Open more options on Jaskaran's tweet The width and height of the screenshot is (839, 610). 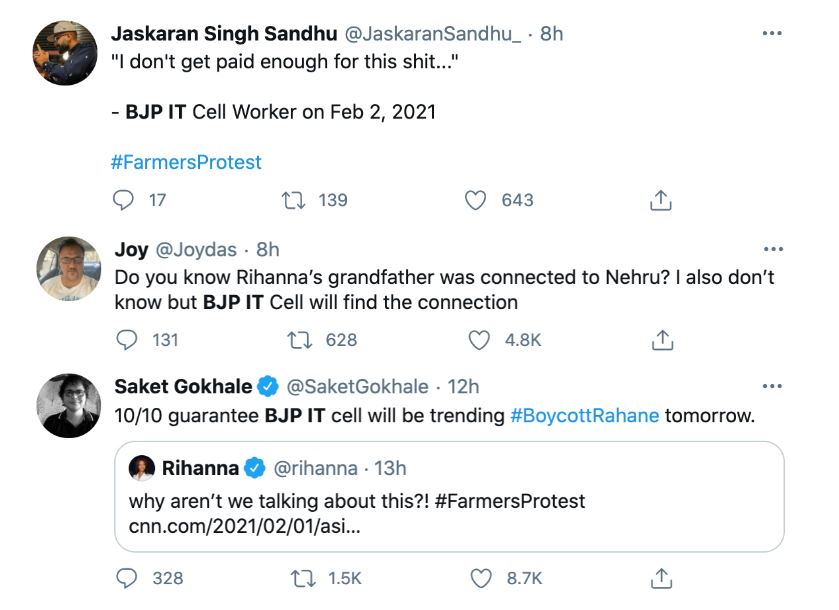click(772, 33)
